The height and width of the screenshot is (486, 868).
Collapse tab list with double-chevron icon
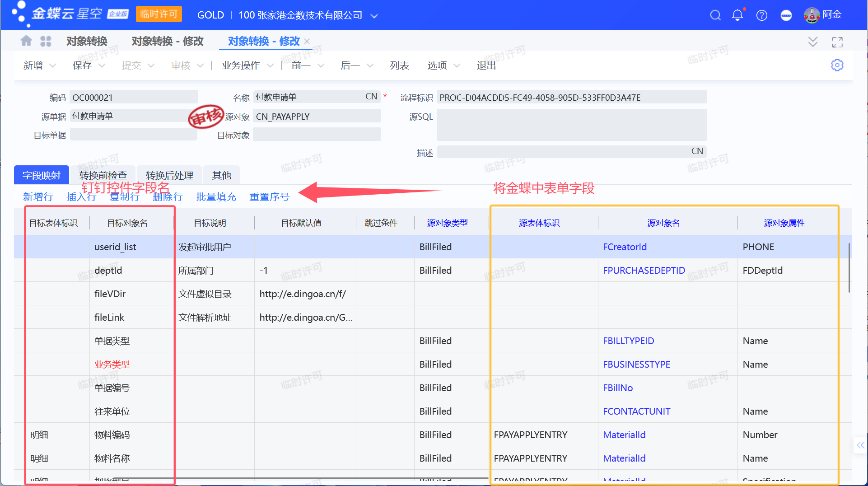812,42
